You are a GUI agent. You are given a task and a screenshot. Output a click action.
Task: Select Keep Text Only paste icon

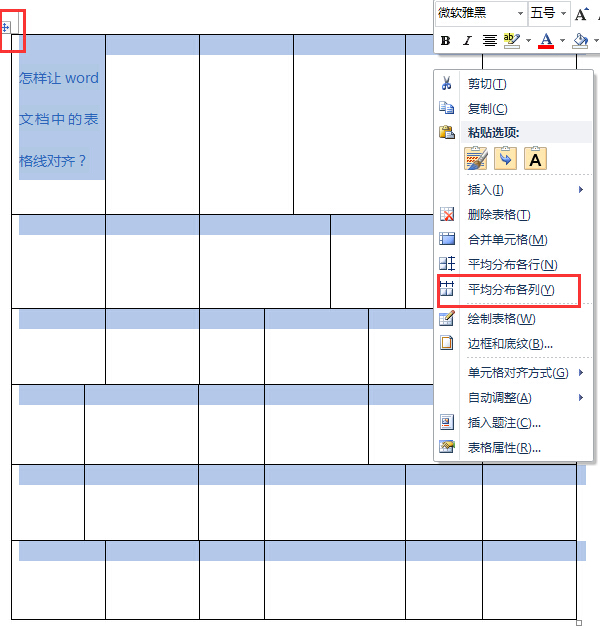click(x=535, y=158)
